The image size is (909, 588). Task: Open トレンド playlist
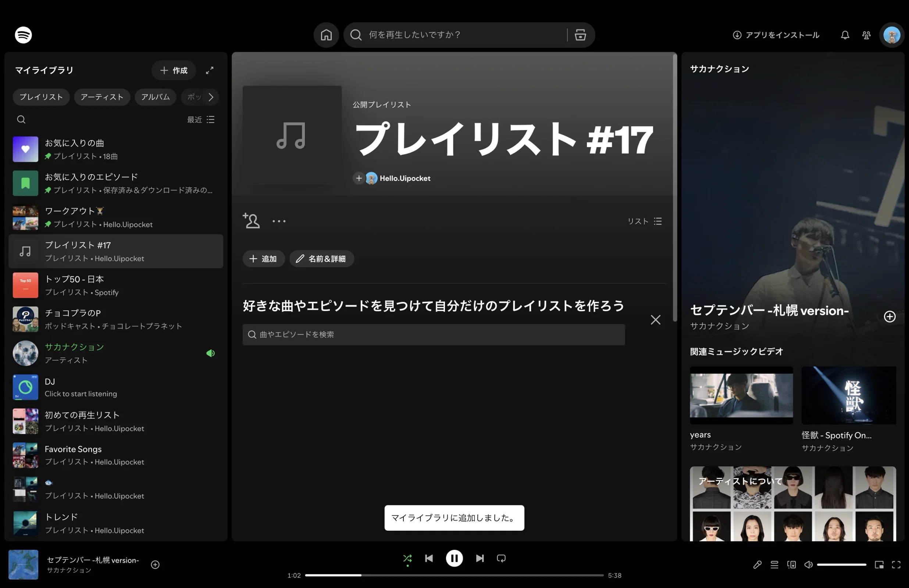coord(116,523)
